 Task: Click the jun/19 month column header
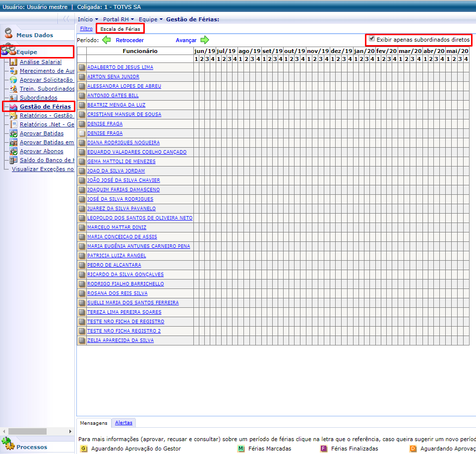[205, 51]
